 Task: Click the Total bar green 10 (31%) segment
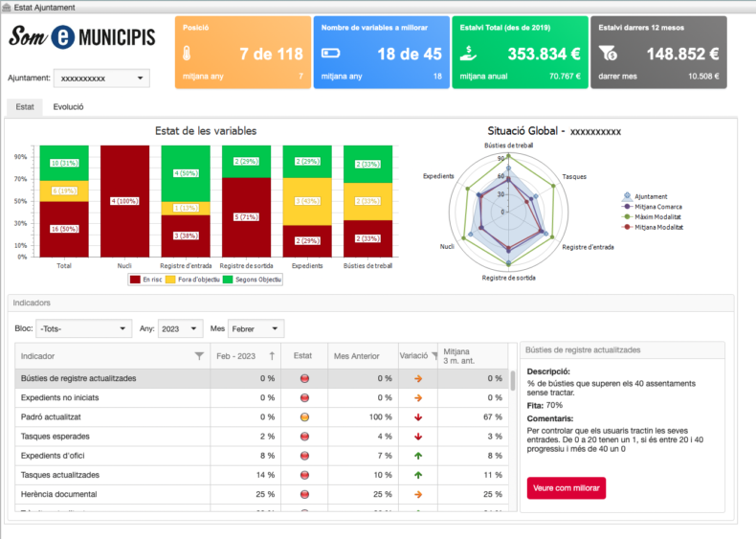pos(64,163)
